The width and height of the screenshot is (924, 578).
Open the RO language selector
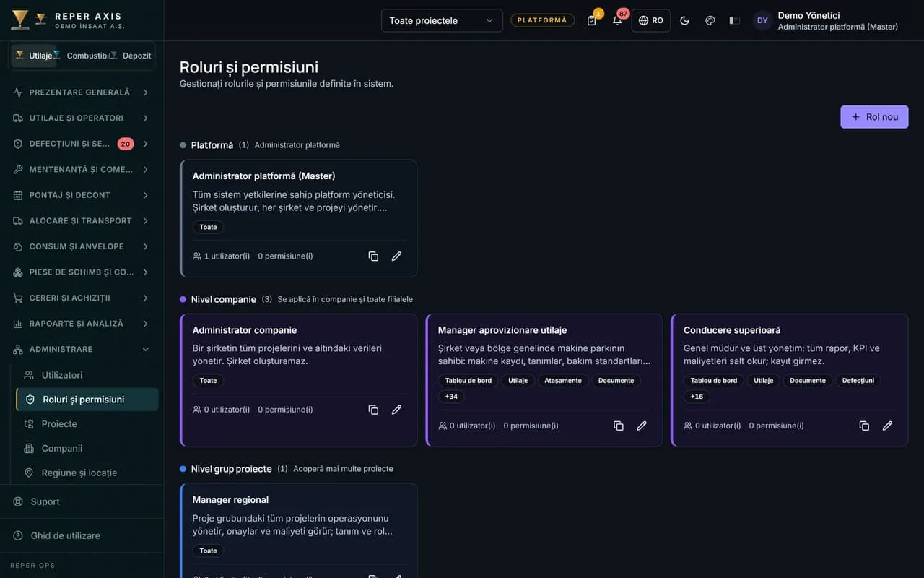click(x=651, y=20)
